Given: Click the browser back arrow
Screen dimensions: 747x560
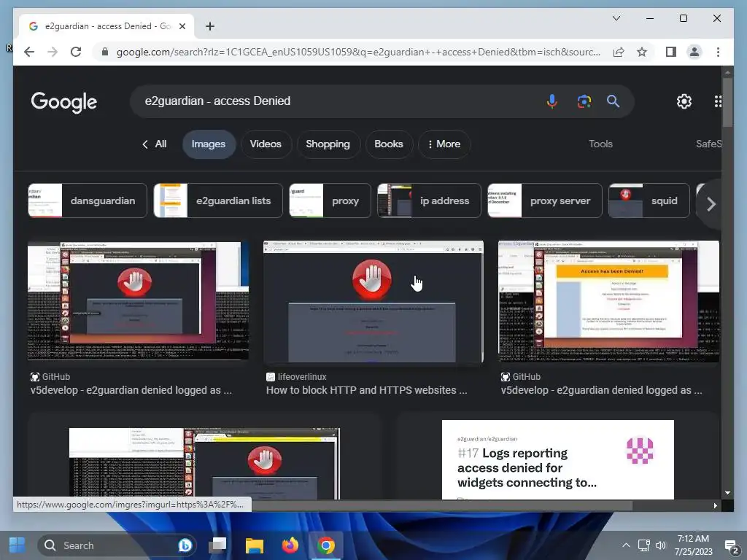Looking at the screenshot, I should click(x=29, y=52).
